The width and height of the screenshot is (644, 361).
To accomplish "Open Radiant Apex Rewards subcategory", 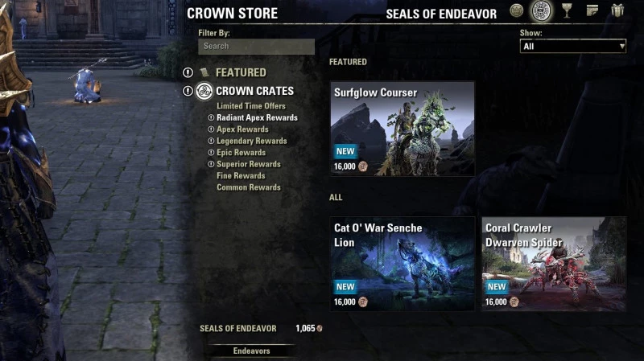I will click(x=257, y=117).
